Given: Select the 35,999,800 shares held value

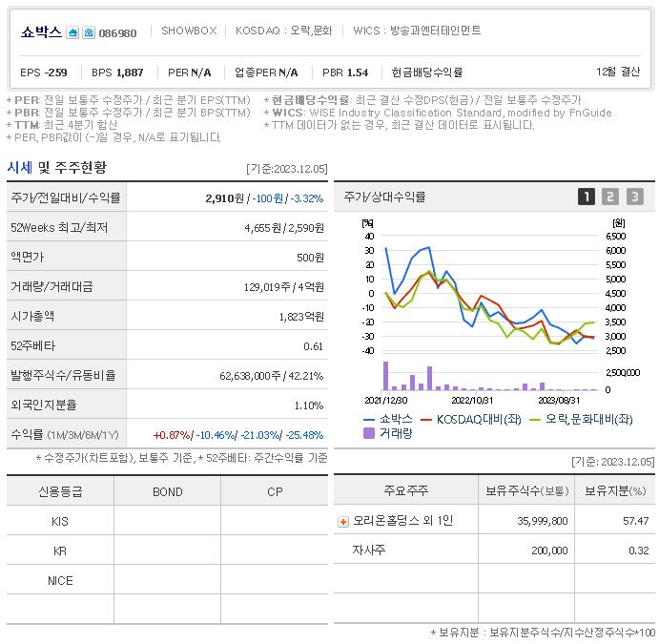Looking at the screenshot, I should click(542, 521).
